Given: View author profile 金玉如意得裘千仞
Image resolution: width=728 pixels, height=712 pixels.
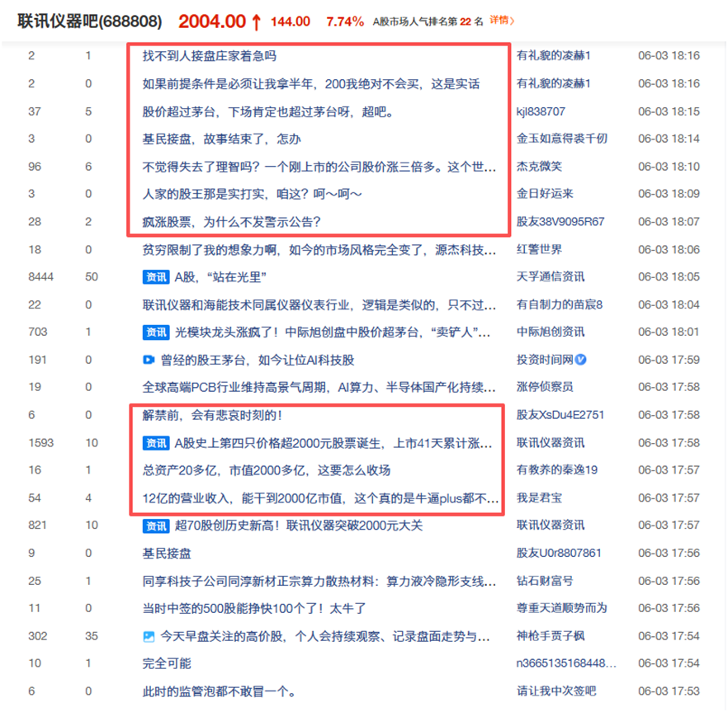Looking at the screenshot, I should point(562,139).
